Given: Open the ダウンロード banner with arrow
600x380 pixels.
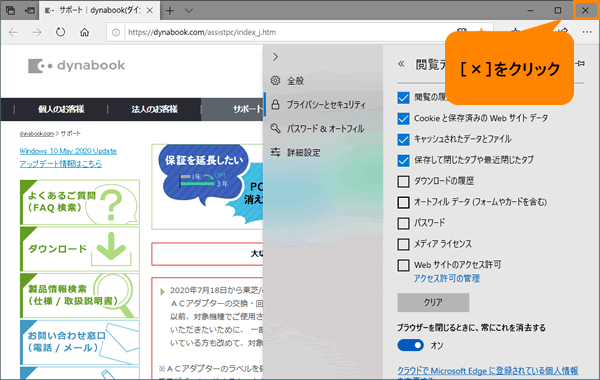Looking at the screenshot, I should (80, 249).
